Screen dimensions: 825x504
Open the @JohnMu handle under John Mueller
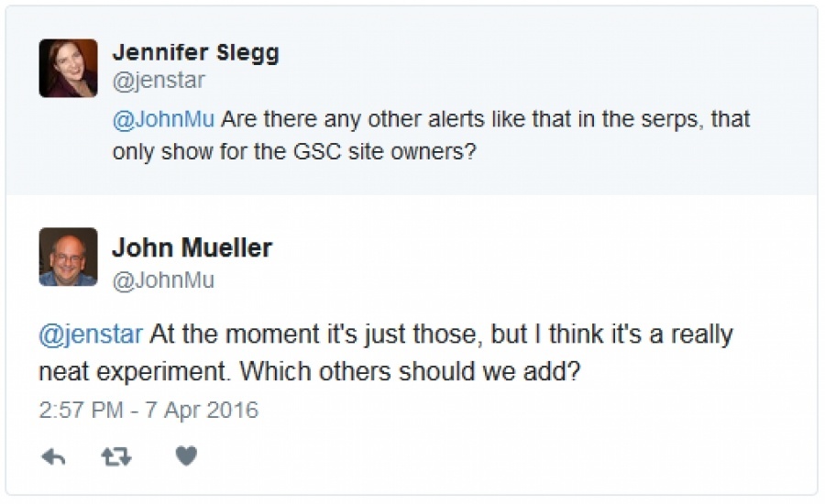[163, 279]
